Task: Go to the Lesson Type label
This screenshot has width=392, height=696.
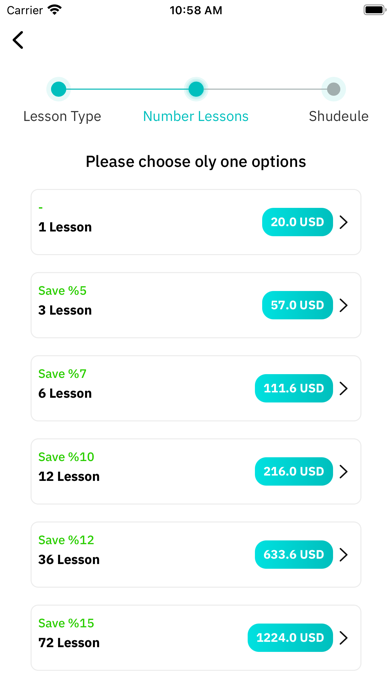Action: [x=62, y=116]
